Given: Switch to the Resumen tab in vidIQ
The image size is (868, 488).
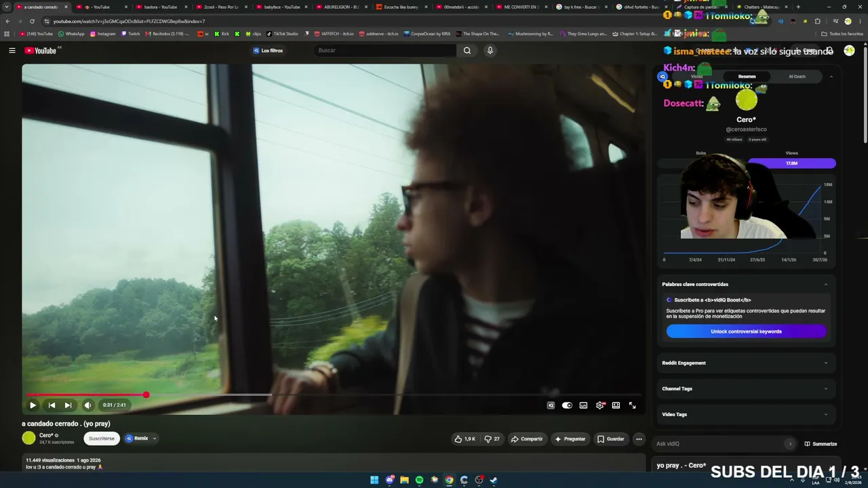Looking at the screenshot, I should coord(747,77).
